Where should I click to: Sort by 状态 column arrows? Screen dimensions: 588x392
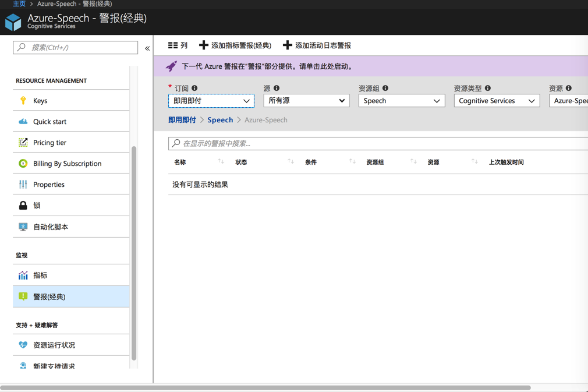pos(291,161)
